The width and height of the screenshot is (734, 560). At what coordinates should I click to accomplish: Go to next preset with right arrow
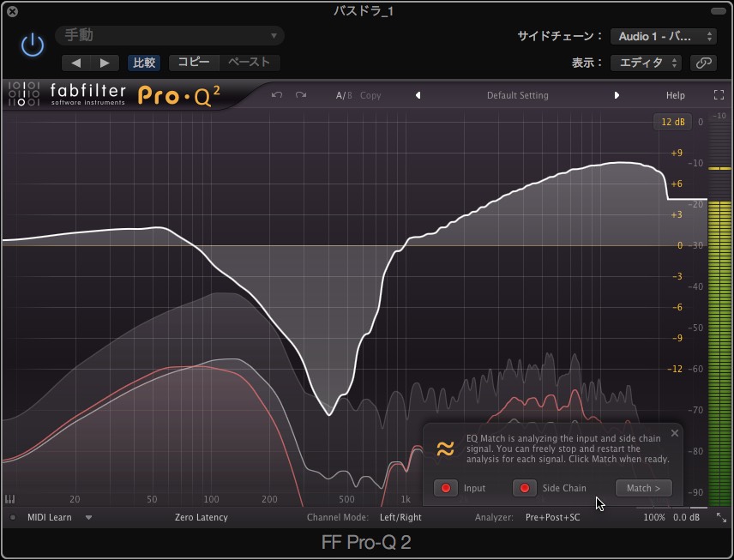tap(105, 63)
